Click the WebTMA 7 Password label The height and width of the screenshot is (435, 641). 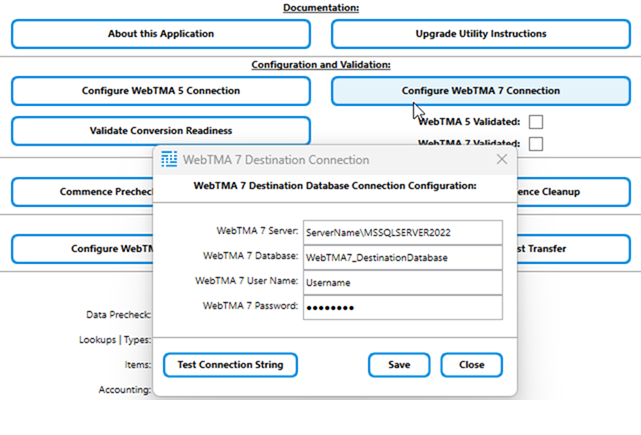pos(251,306)
